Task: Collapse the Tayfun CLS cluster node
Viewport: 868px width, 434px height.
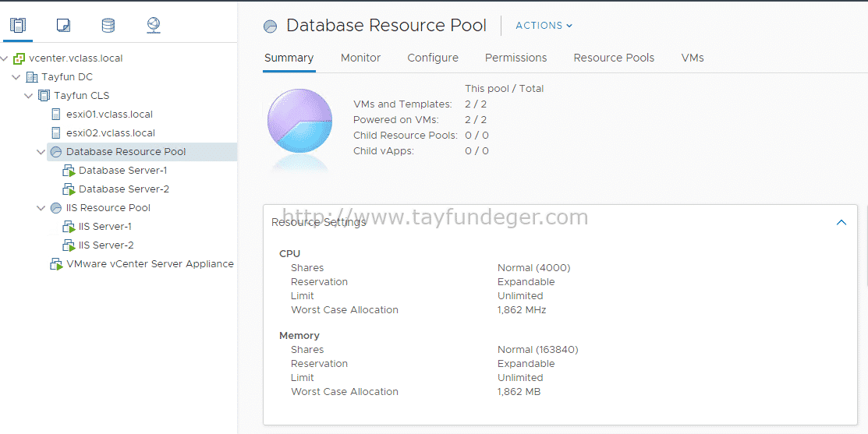Action: coord(28,96)
